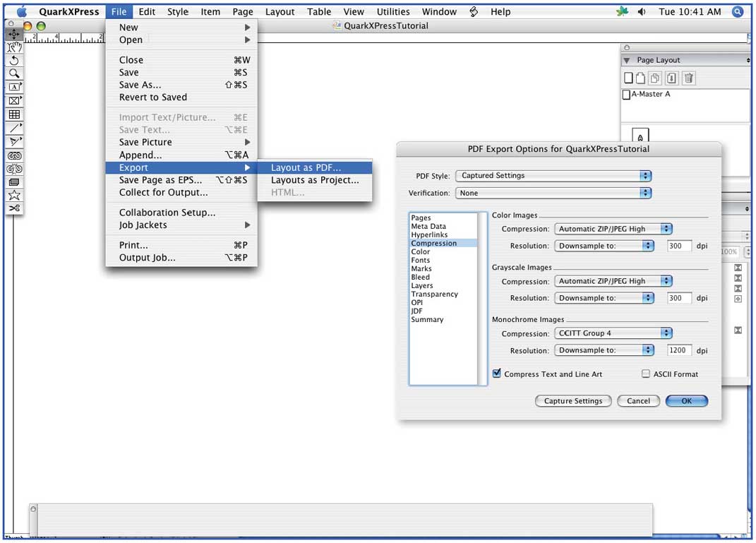Open Monochrome Images Compression dropdown

(613, 333)
